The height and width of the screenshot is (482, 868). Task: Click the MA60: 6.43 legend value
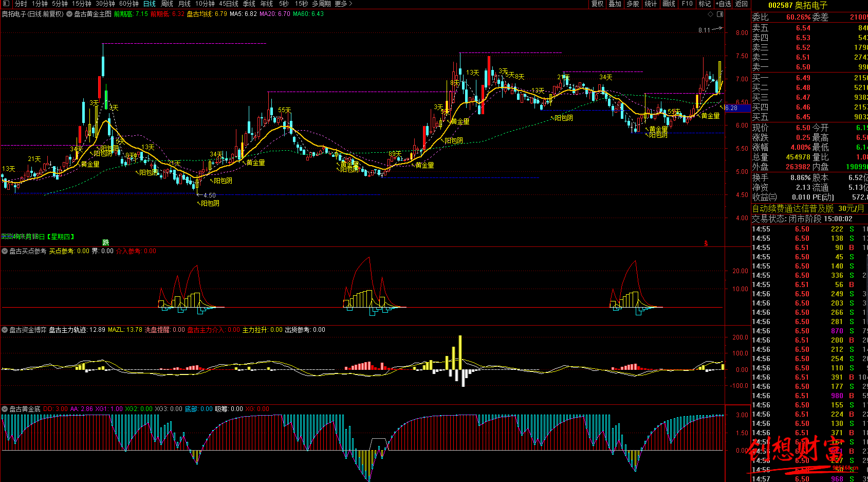tap(308, 14)
